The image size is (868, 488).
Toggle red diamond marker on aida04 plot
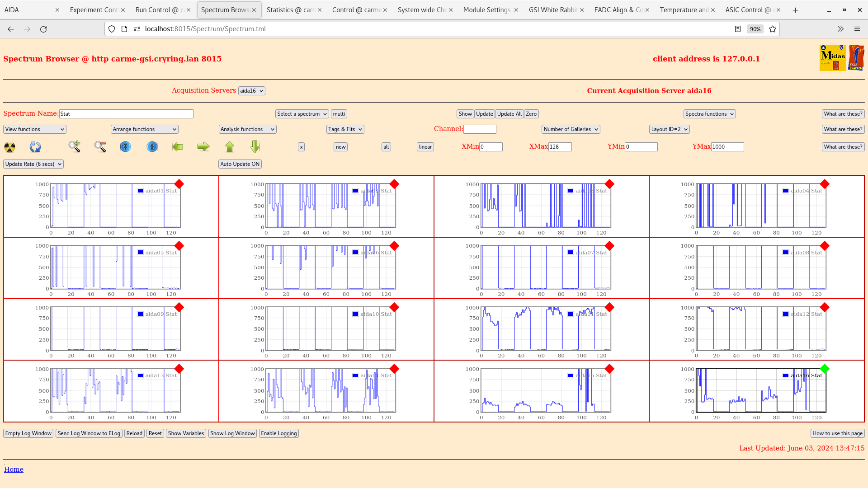(825, 184)
